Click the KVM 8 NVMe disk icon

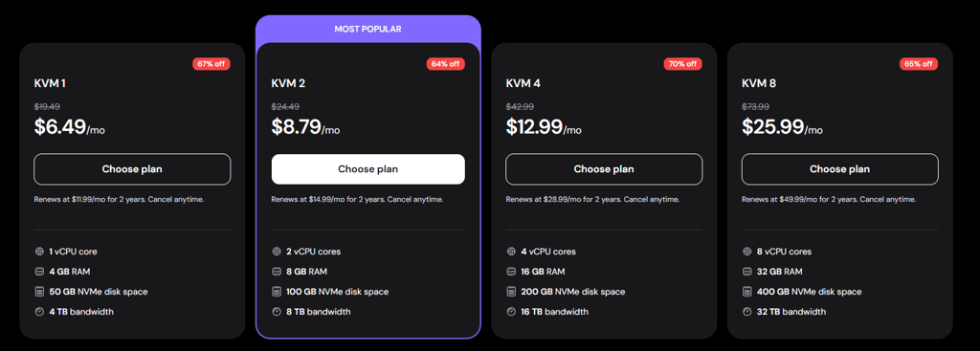click(x=746, y=292)
